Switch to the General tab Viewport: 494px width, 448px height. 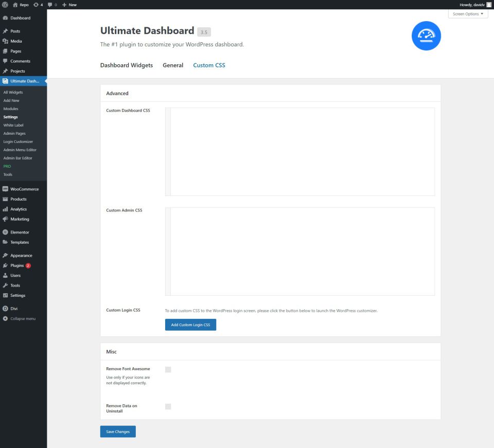click(173, 65)
